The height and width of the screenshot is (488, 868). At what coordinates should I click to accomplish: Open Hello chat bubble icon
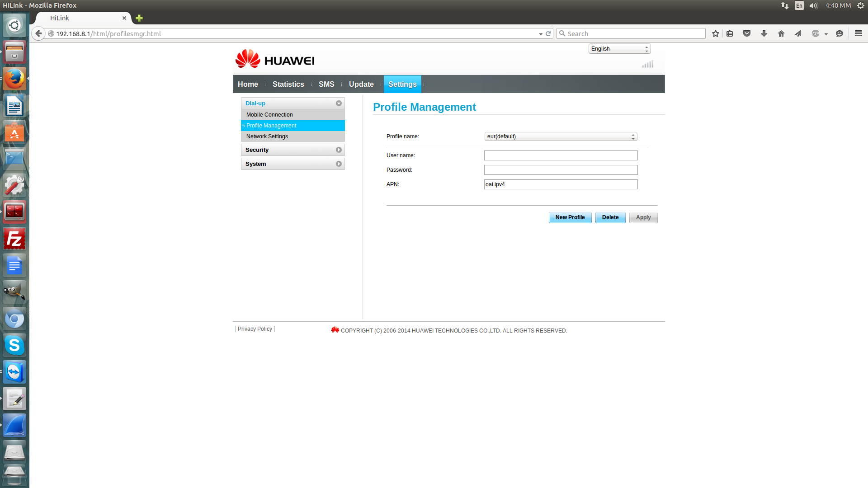pos(840,33)
